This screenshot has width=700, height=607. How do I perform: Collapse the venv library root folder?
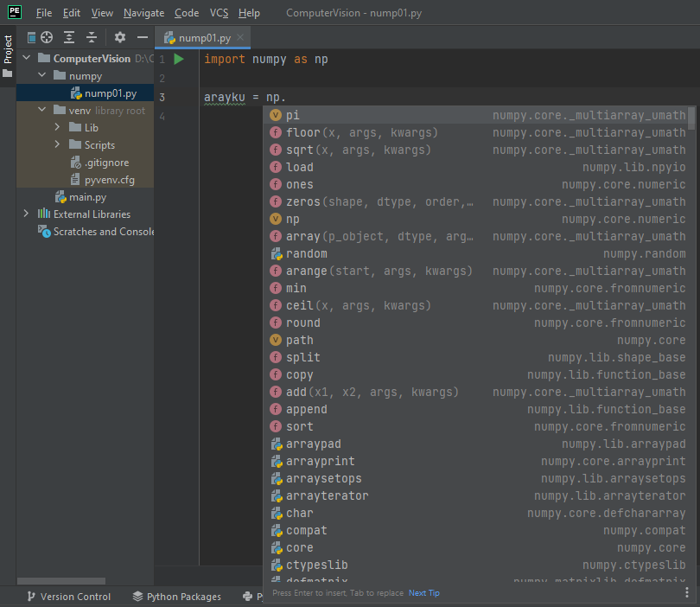point(42,110)
